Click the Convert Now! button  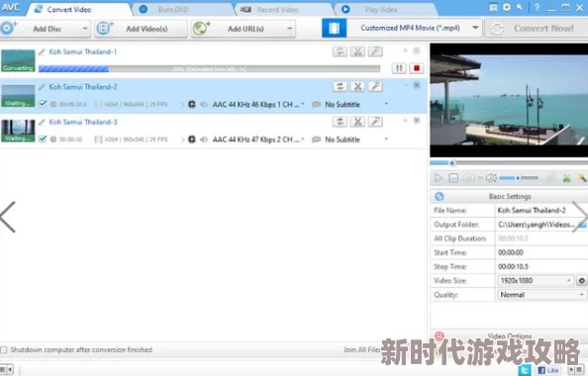(x=537, y=29)
